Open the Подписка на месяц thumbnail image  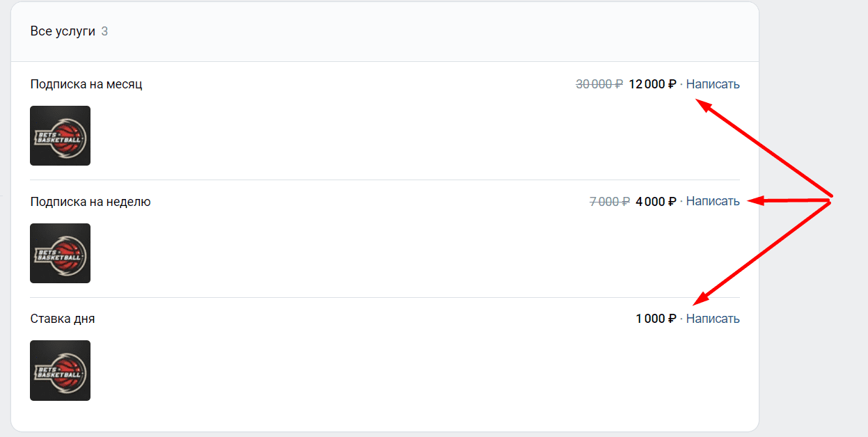[60, 136]
